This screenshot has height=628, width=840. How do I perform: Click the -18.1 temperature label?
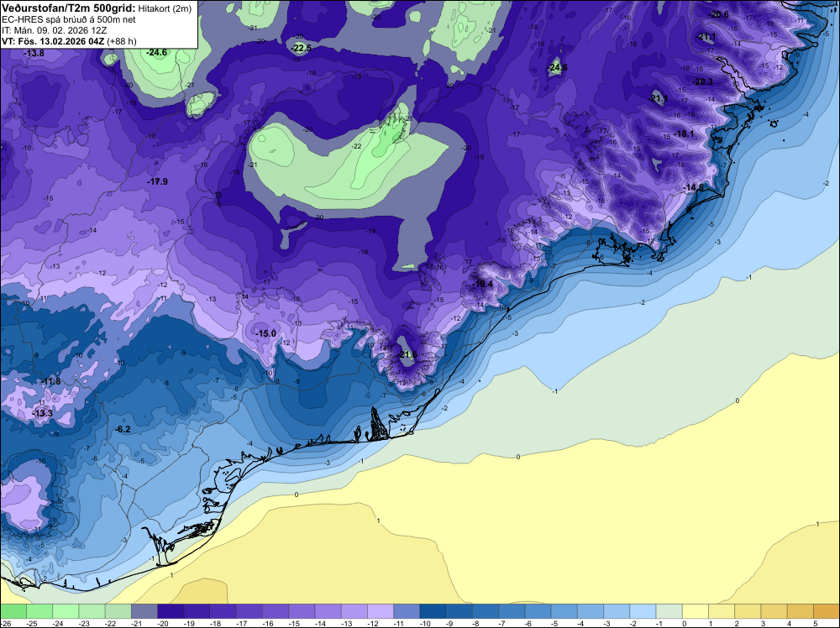pyautogui.click(x=684, y=133)
